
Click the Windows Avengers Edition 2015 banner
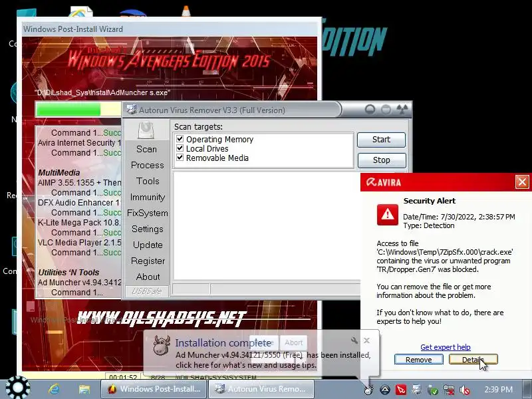169,60
